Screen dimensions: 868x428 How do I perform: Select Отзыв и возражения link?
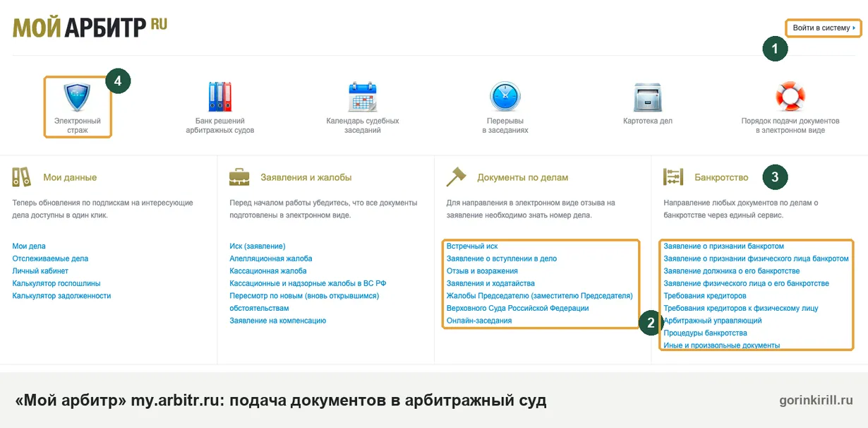pyautogui.click(x=482, y=271)
